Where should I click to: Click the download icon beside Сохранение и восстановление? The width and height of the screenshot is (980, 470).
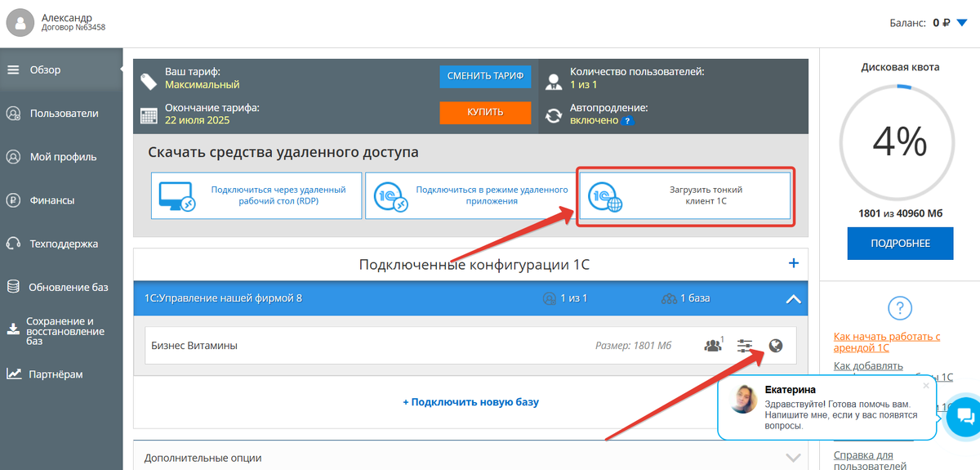tap(13, 329)
